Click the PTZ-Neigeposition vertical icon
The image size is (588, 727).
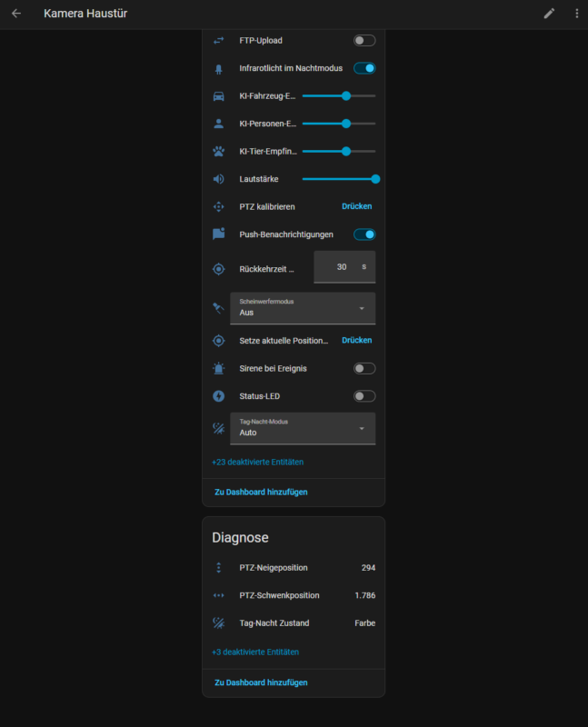[218, 567]
